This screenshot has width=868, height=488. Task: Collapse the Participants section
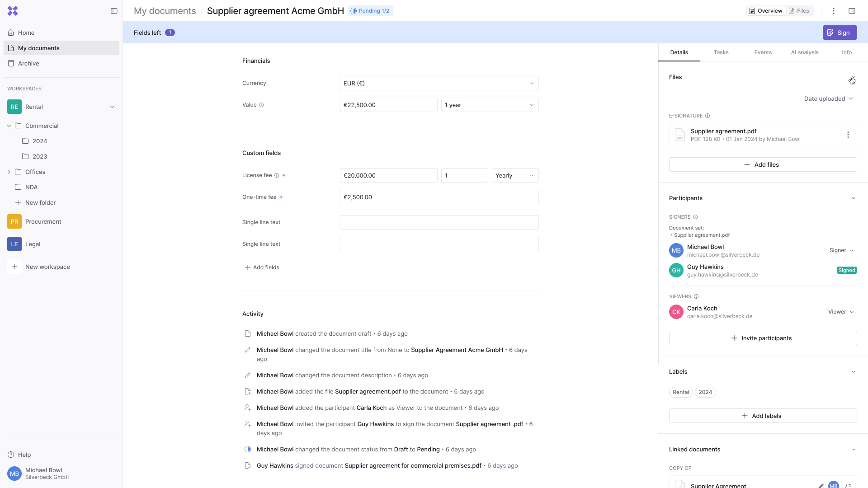click(853, 198)
